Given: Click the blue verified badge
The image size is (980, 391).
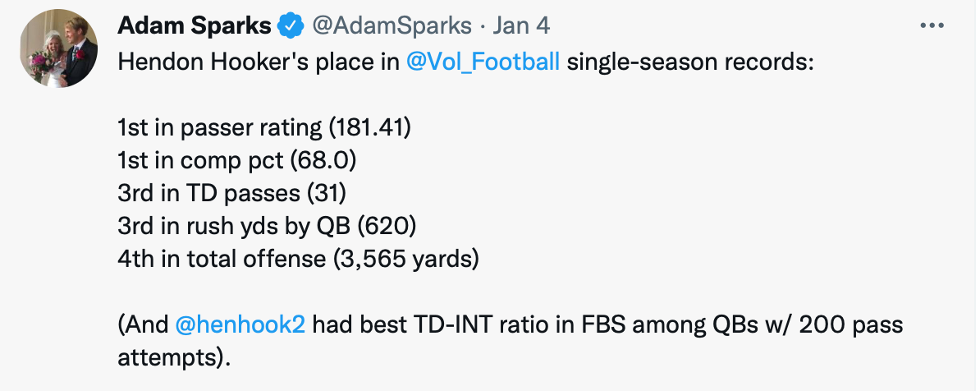Looking at the screenshot, I should (x=291, y=26).
